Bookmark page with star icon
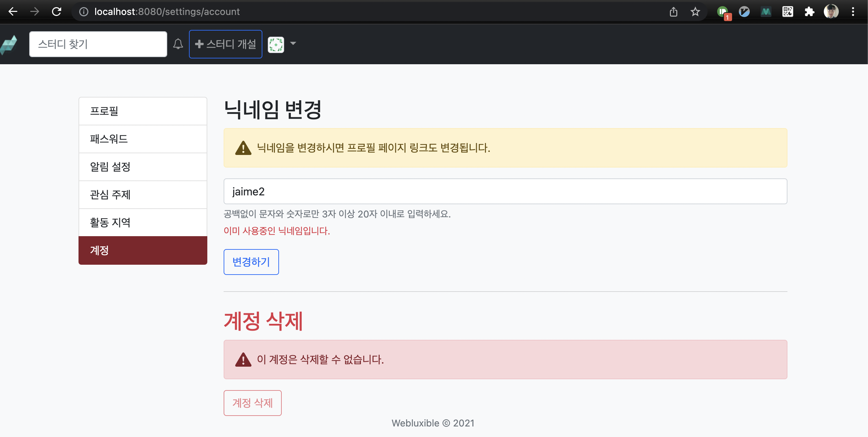The image size is (868, 437). (695, 12)
